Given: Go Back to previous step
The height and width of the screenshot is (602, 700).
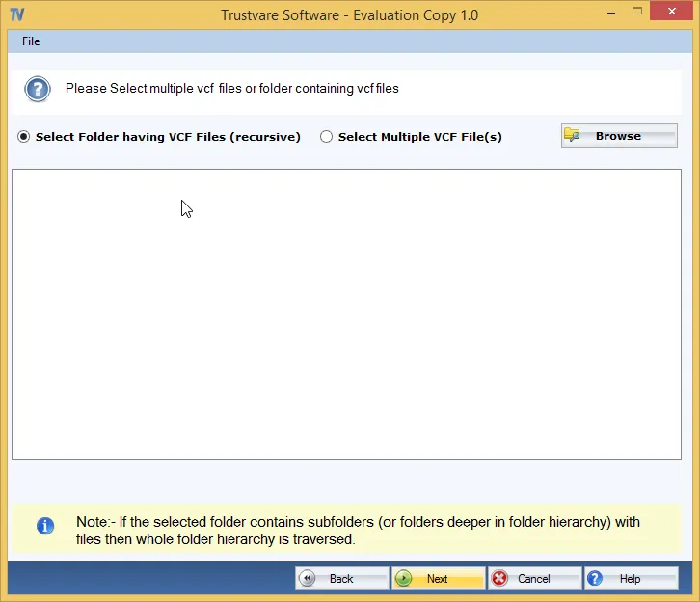Looking at the screenshot, I should [x=341, y=578].
